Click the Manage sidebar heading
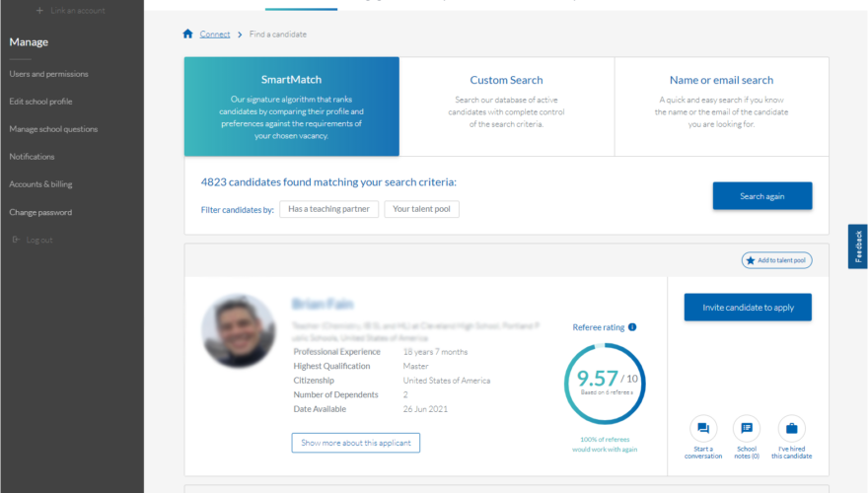Screen dimensions: 868x493 [29, 42]
